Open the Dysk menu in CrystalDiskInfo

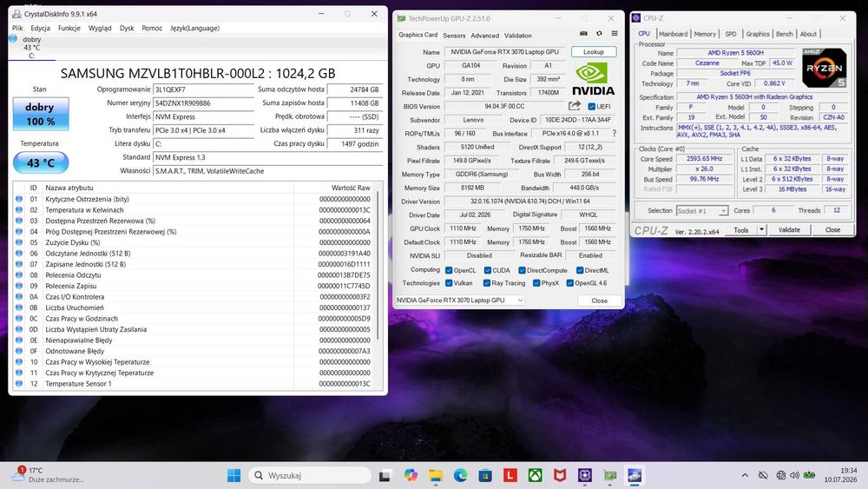(127, 29)
